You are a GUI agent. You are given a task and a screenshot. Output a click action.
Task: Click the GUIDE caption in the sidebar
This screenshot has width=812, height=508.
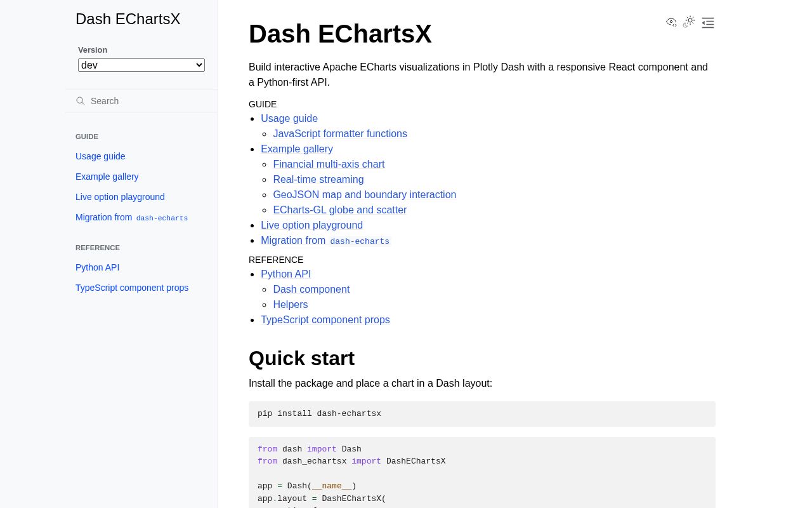87,137
